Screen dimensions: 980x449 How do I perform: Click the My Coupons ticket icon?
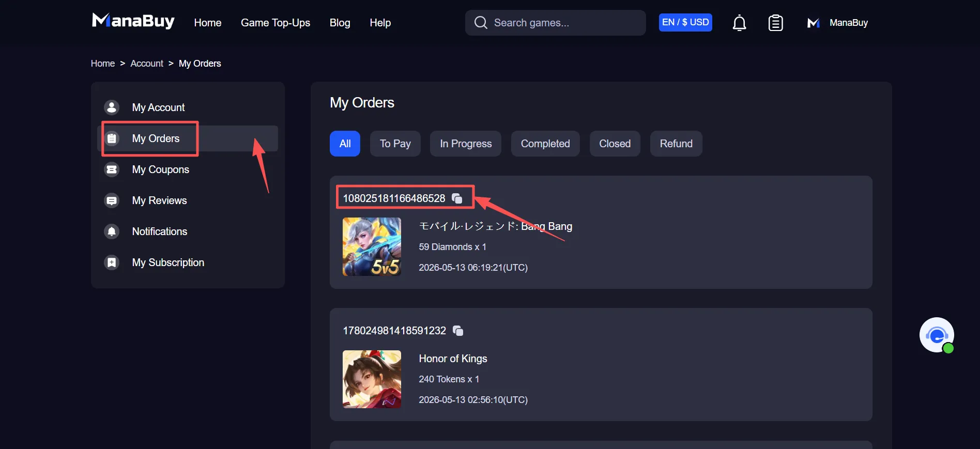click(x=112, y=169)
